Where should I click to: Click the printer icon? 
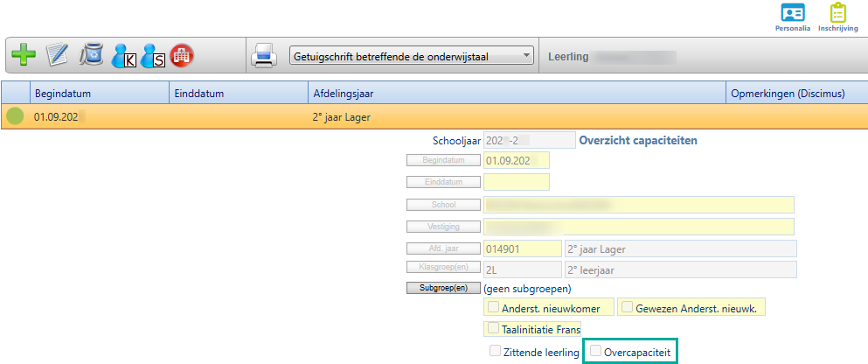pos(264,57)
